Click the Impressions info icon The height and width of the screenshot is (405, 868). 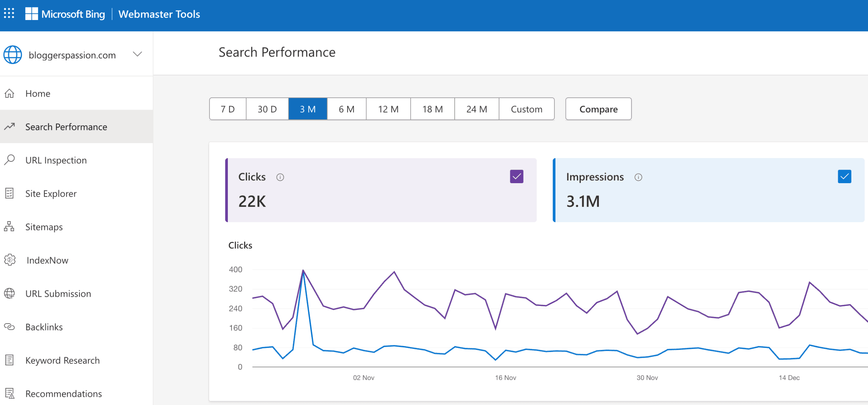click(638, 177)
